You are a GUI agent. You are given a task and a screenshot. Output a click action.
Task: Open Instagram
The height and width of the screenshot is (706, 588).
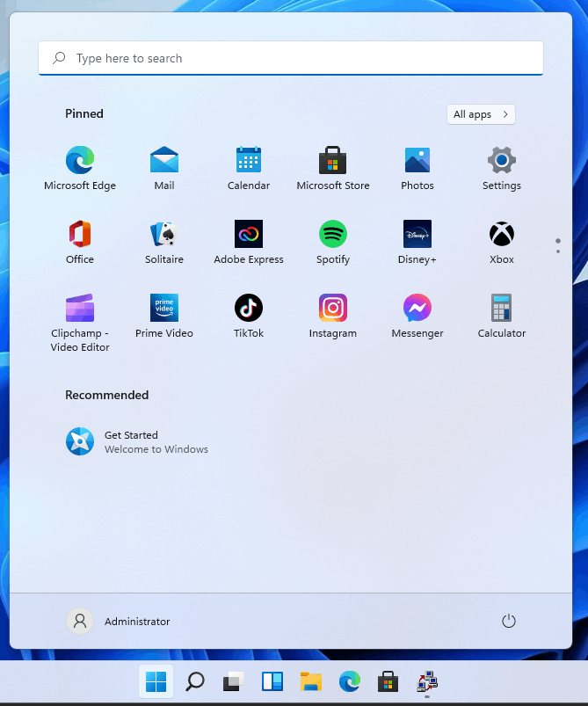coord(333,317)
